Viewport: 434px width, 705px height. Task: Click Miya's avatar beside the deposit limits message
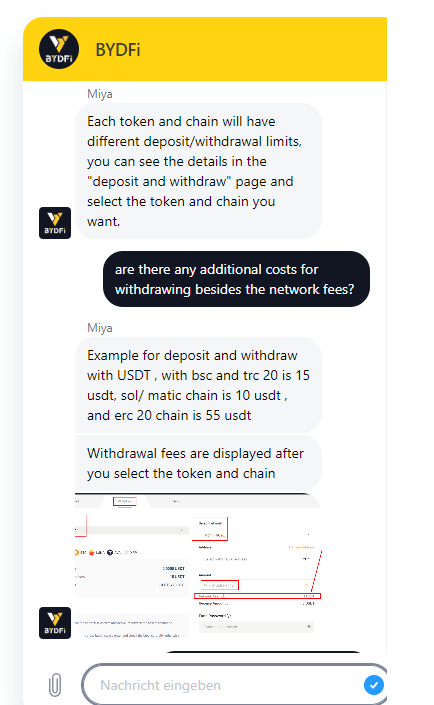(55, 223)
